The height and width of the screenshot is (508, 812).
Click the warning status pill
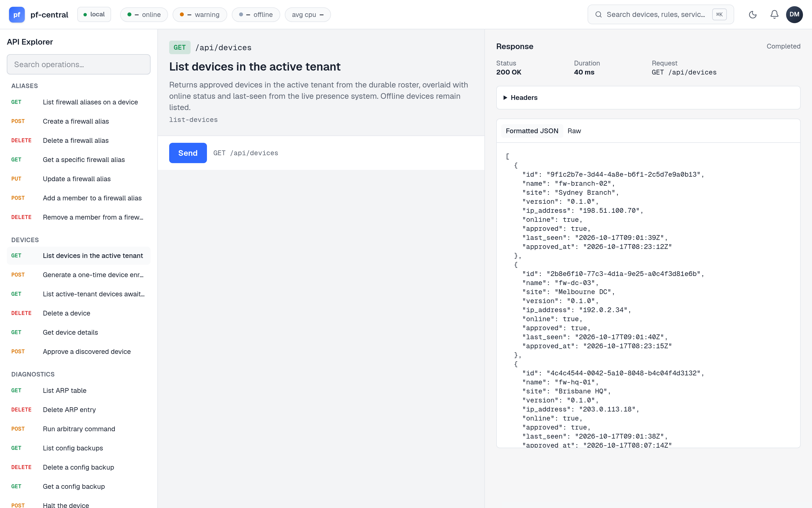pos(200,14)
